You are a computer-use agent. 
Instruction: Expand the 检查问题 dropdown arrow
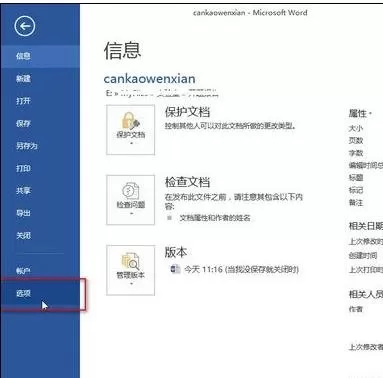point(131,213)
